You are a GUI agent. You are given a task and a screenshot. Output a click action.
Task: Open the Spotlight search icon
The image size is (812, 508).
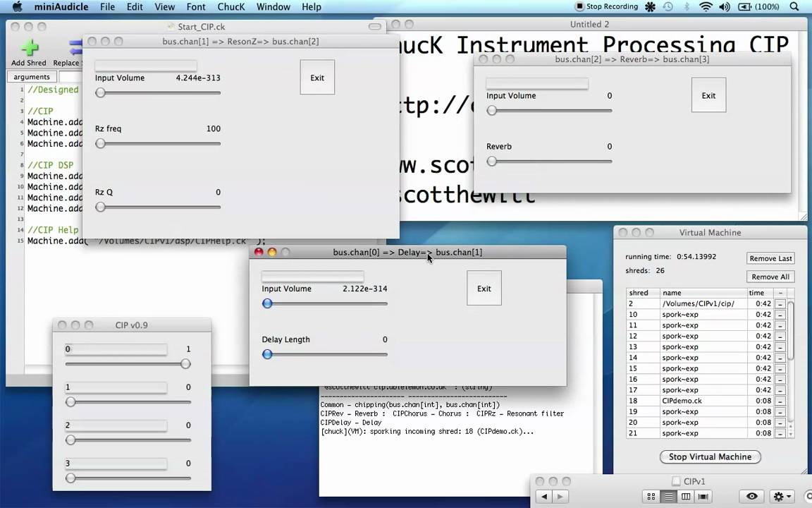pyautogui.click(x=794, y=7)
